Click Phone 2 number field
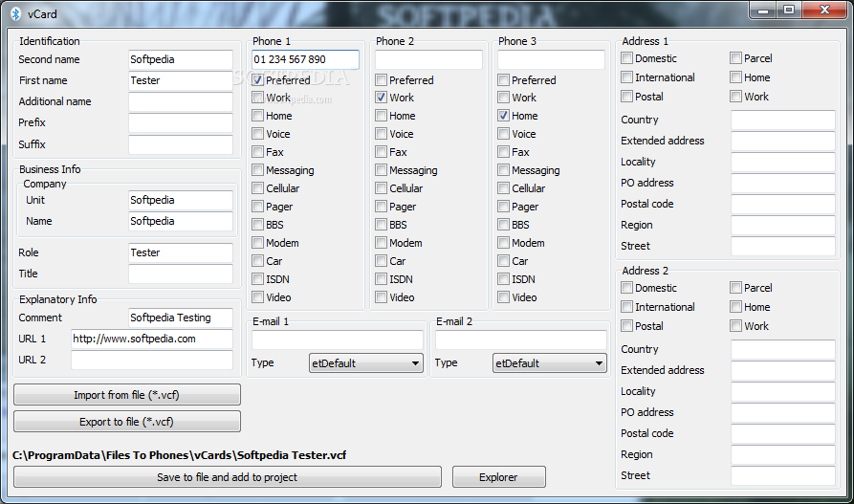This screenshot has width=854, height=504. [428, 59]
